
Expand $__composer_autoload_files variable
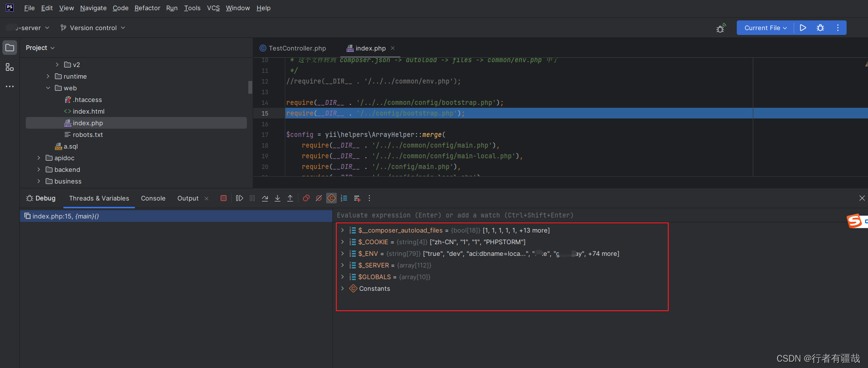point(343,230)
